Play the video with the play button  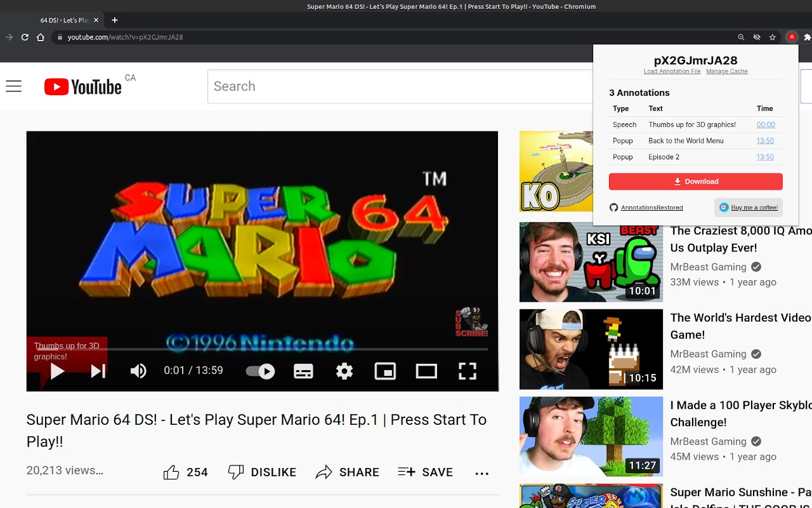(57, 371)
